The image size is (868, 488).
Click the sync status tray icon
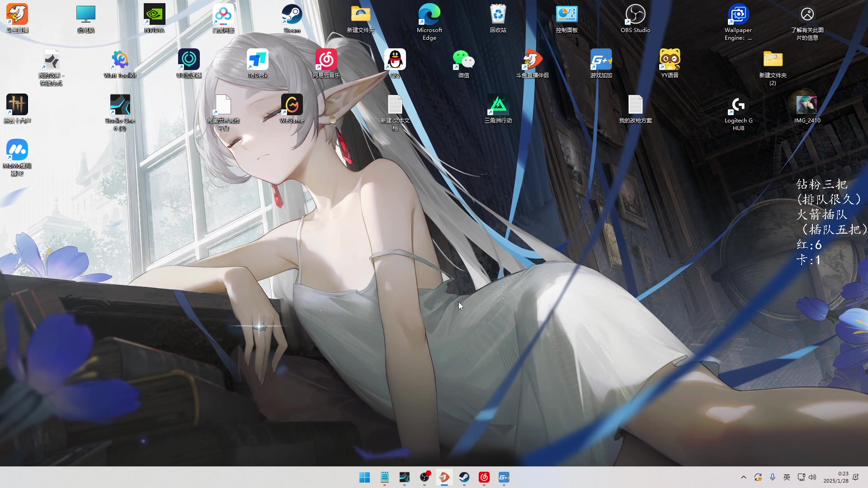click(758, 477)
